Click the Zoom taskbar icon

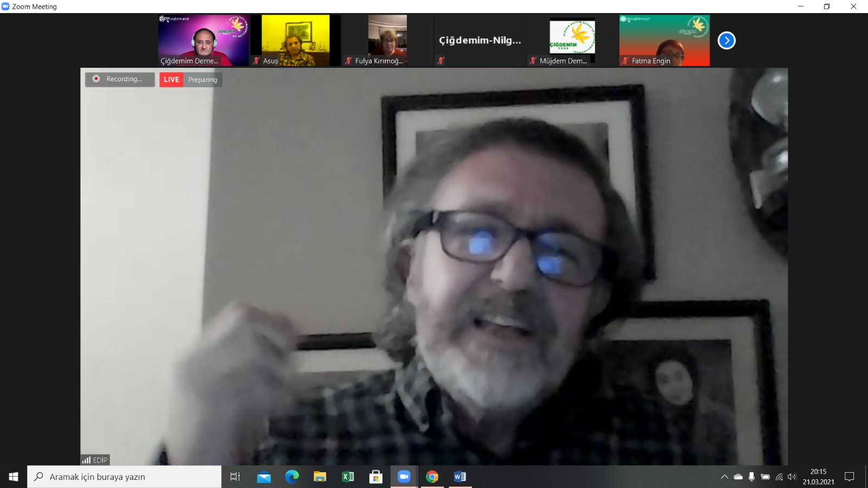[x=404, y=477]
